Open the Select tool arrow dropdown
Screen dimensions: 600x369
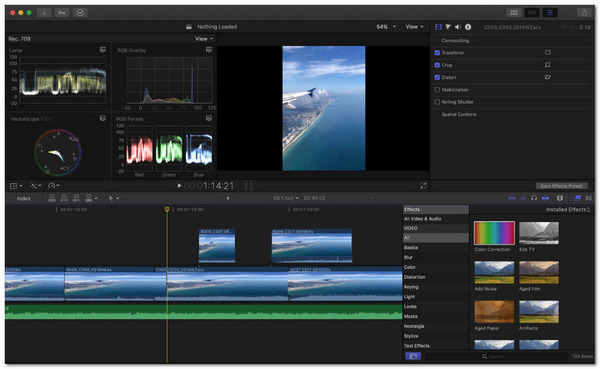[x=114, y=198]
